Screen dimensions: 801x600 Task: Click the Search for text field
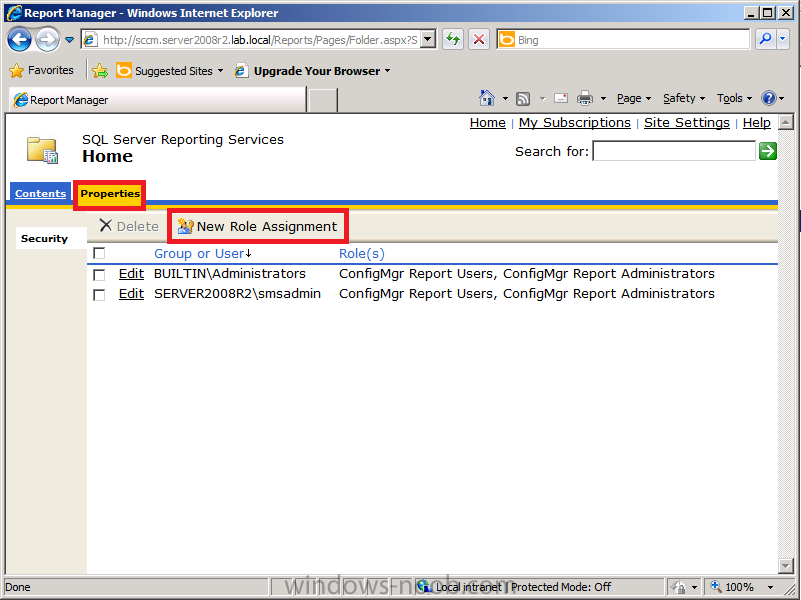tap(674, 151)
